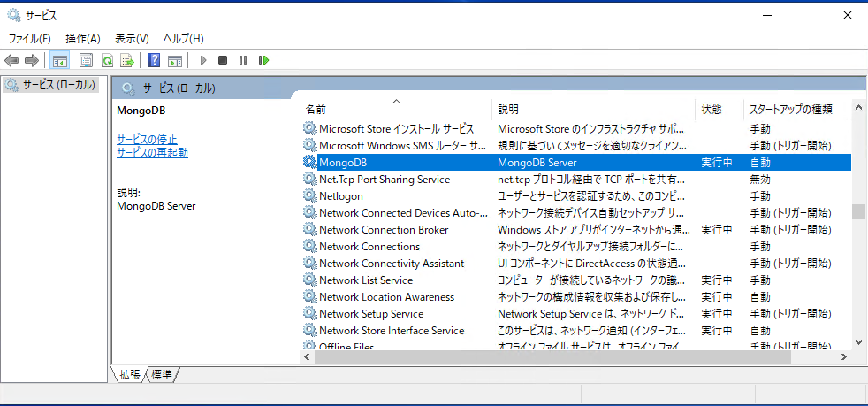868x406 pixels.
Task: Click the サービスの再起動 link
Action: [152, 153]
